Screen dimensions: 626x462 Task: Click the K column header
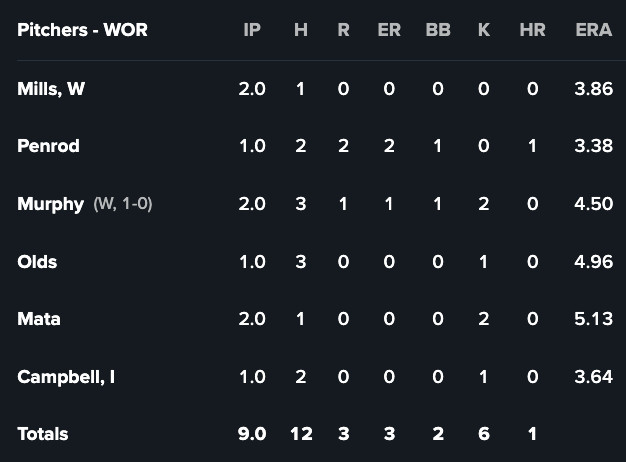click(484, 30)
